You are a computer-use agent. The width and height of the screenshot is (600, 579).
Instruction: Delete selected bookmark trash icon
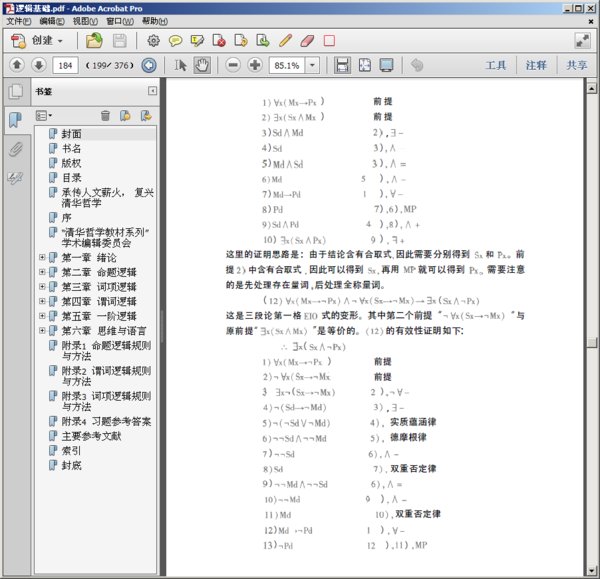pyautogui.click(x=105, y=115)
